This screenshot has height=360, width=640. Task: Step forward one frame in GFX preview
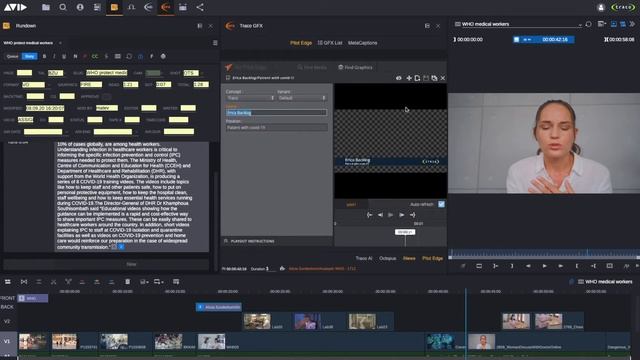(x=402, y=215)
